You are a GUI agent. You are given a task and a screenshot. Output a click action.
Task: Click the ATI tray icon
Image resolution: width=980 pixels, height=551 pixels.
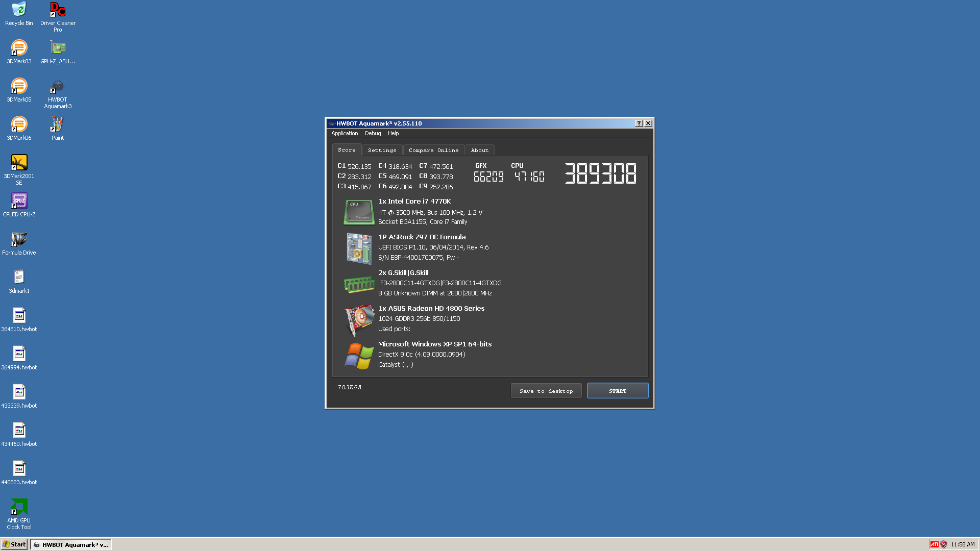click(934, 544)
